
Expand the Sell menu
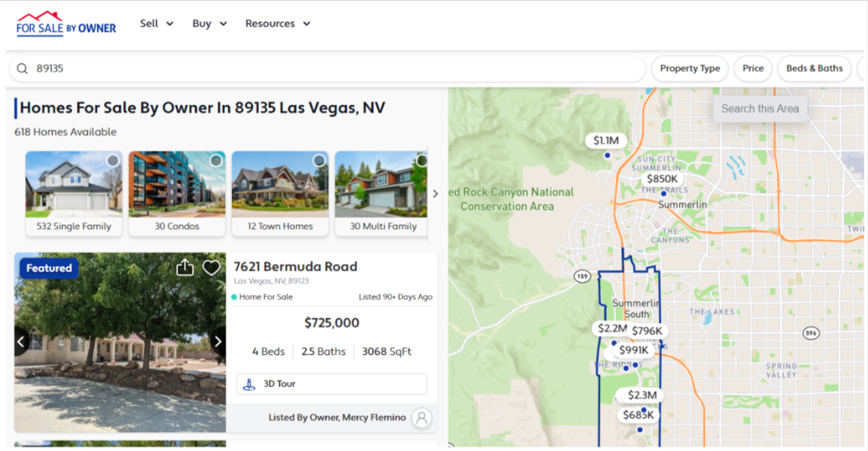[x=156, y=23]
